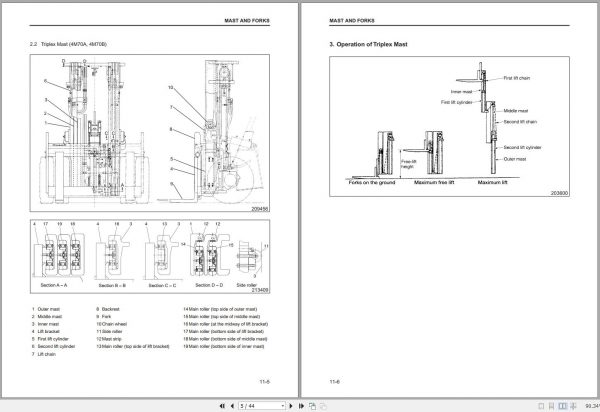The height and width of the screenshot is (412, 600).
Task: Click the 'Free lift height' label
Action: pos(408,164)
